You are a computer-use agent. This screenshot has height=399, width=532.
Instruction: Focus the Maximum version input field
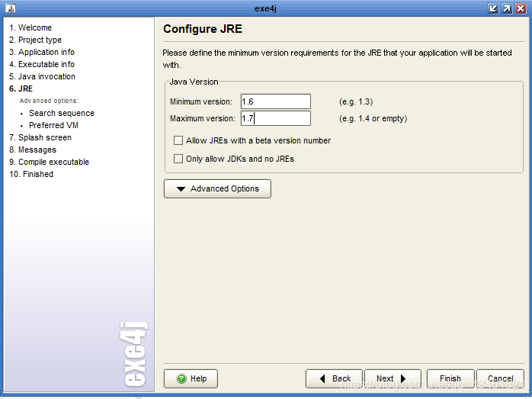click(275, 118)
